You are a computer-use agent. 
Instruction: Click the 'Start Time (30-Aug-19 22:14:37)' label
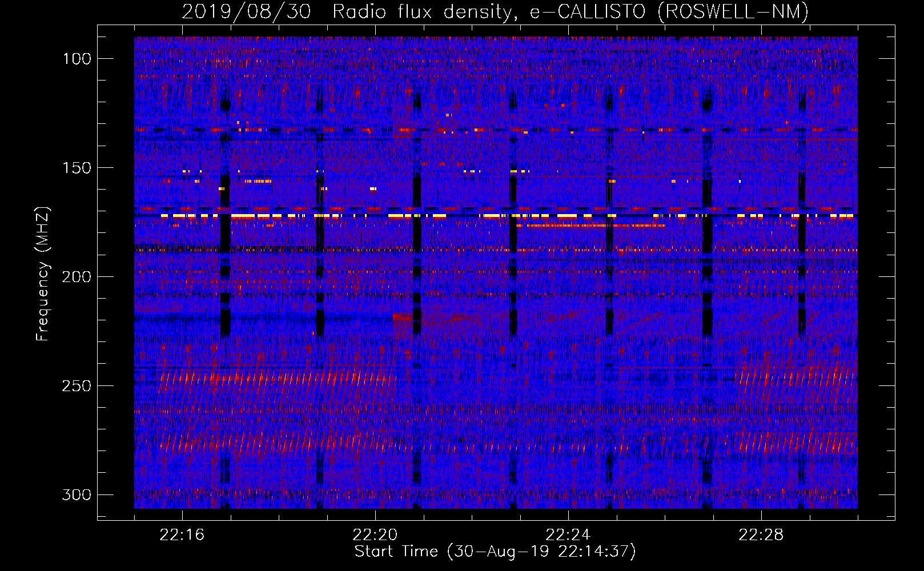(x=495, y=552)
